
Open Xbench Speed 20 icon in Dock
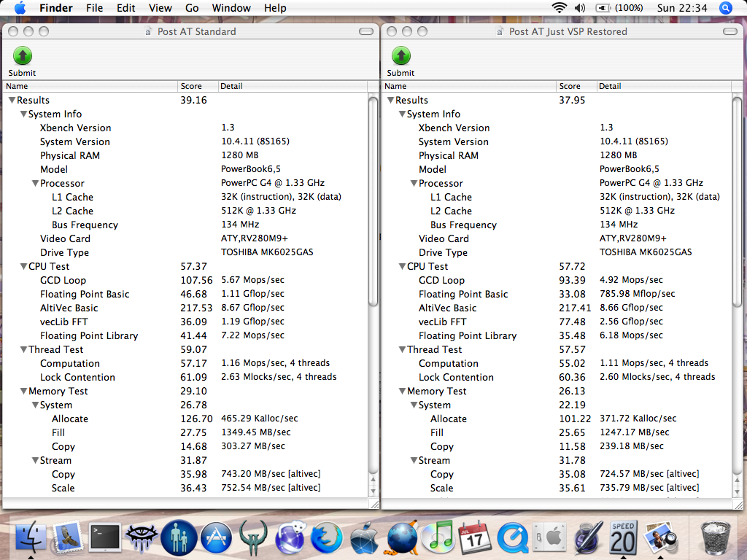tap(623, 537)
